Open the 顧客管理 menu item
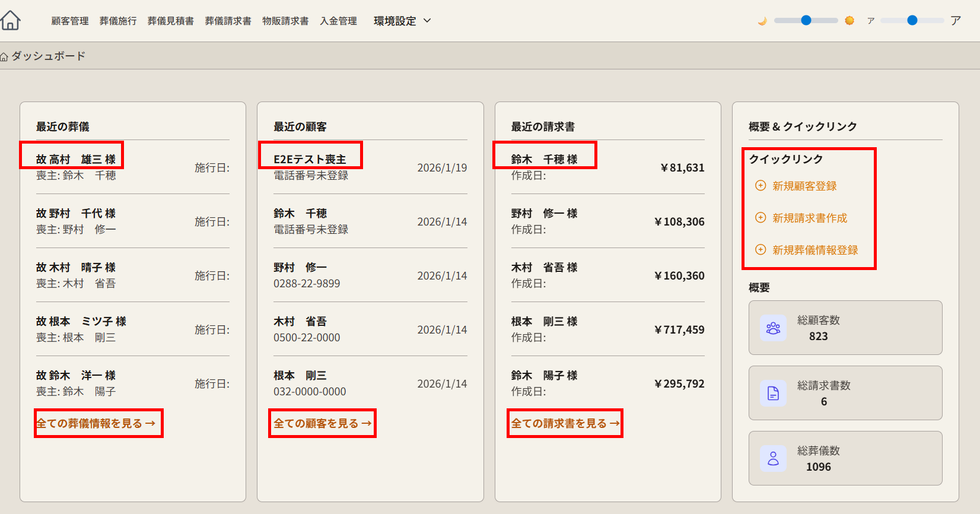This screenshot has height=514, width=980. tap(70, 21)
